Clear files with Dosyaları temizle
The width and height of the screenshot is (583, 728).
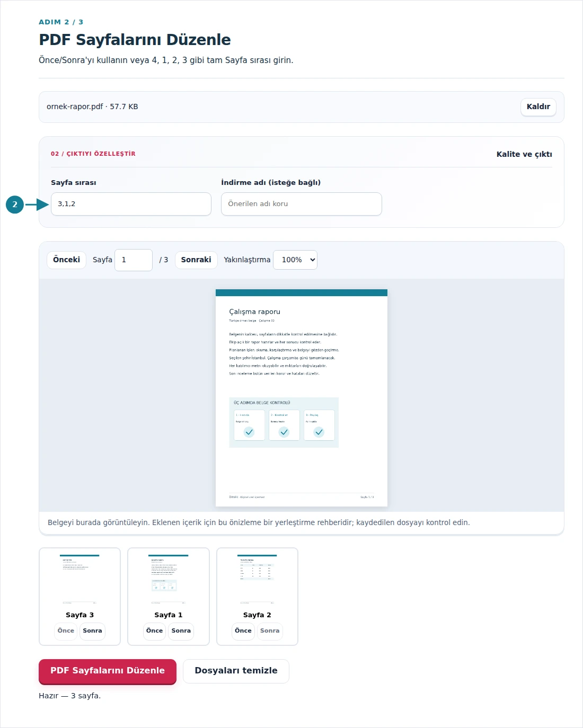coord(236,671)
